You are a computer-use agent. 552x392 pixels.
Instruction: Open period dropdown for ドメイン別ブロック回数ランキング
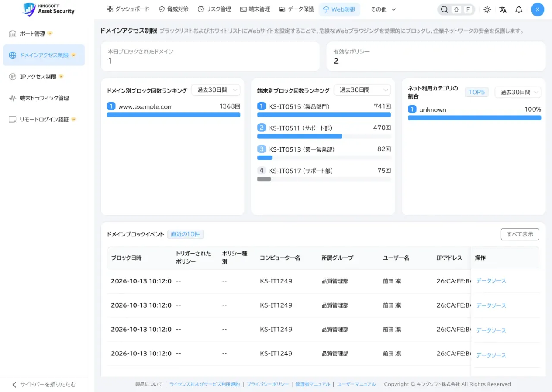[216, 90]
